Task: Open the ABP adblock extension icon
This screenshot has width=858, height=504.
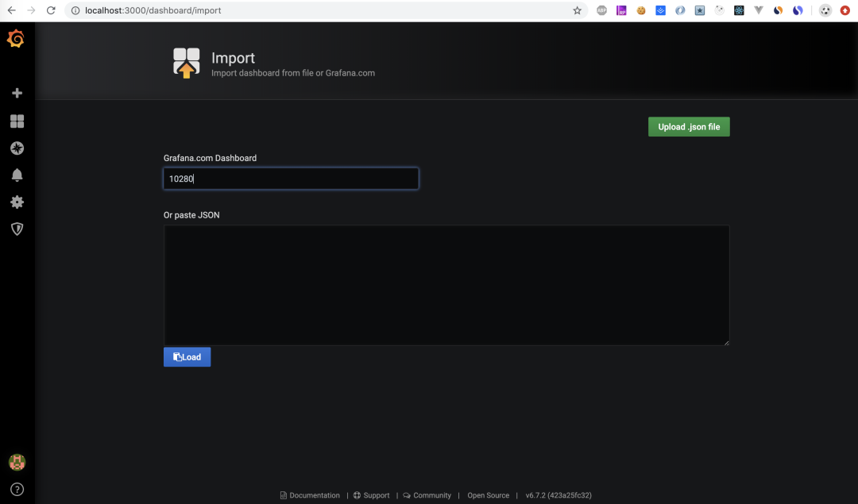Action: tap(601, 10)
